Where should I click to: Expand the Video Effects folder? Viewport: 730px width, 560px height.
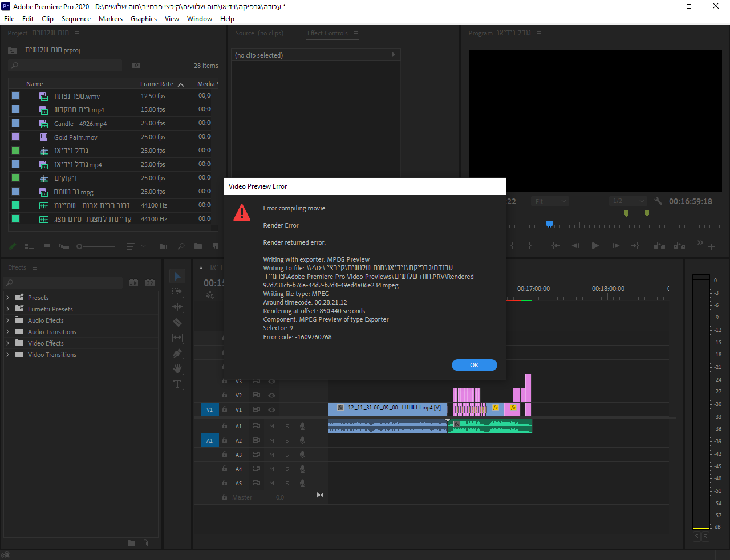7,343
